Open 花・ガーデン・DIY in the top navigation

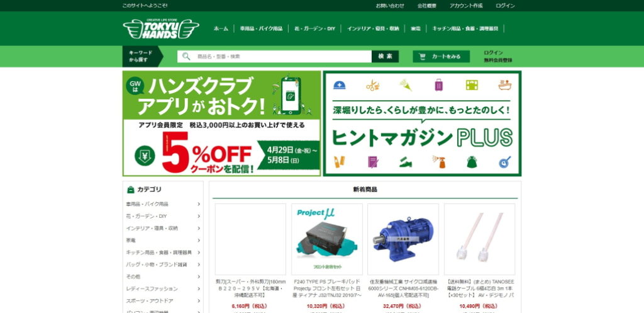pyautogui.click(x=314, y=29)
